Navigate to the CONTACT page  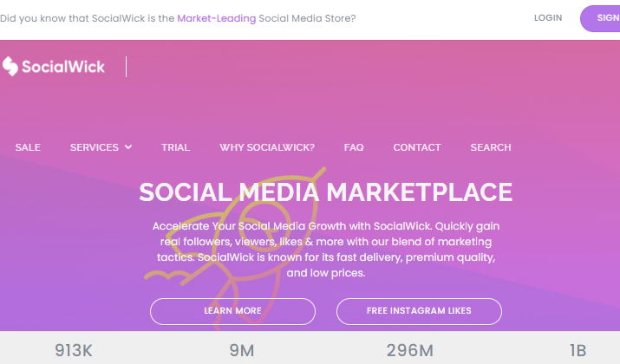(417, 147)
